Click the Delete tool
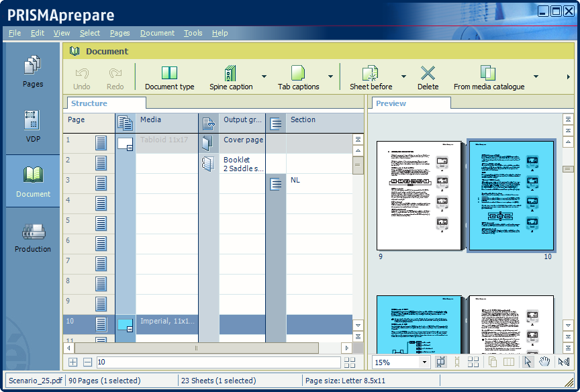Viewport: 580px width, 392px height. 428,79
